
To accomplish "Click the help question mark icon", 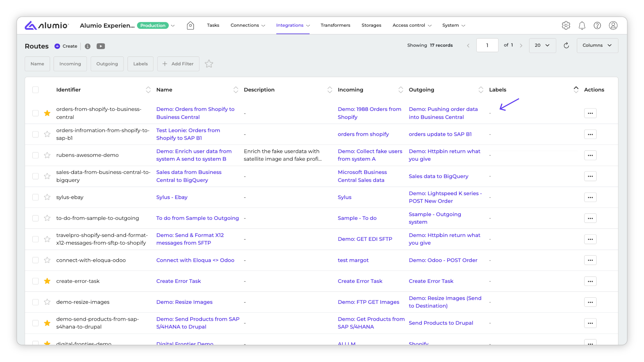I will coord(597,25).
